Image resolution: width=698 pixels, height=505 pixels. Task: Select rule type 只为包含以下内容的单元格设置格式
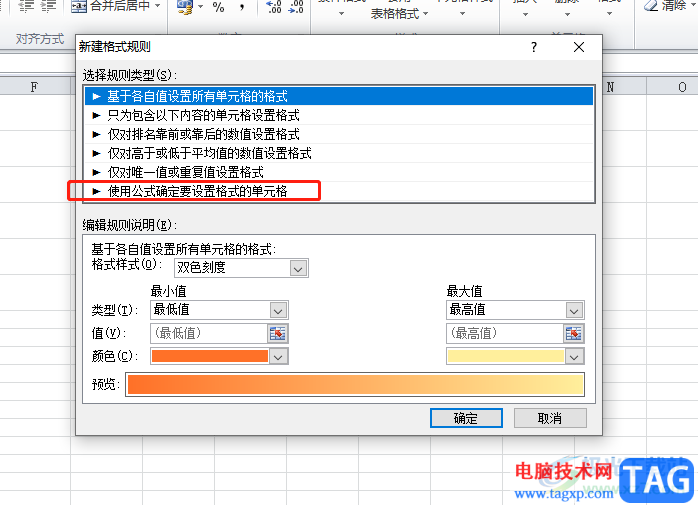pyautogui.click(x=339, y=115)
